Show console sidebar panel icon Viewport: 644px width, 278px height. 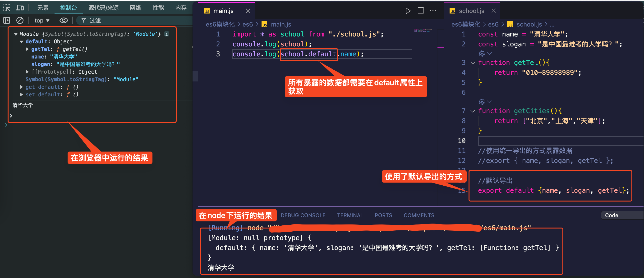[7, 20]
